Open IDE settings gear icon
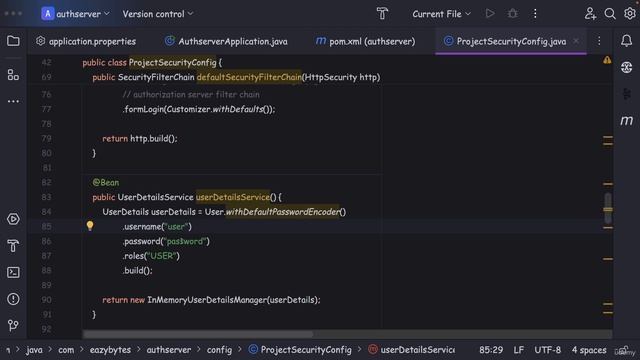The image size is (640, 360). [630, 13]
